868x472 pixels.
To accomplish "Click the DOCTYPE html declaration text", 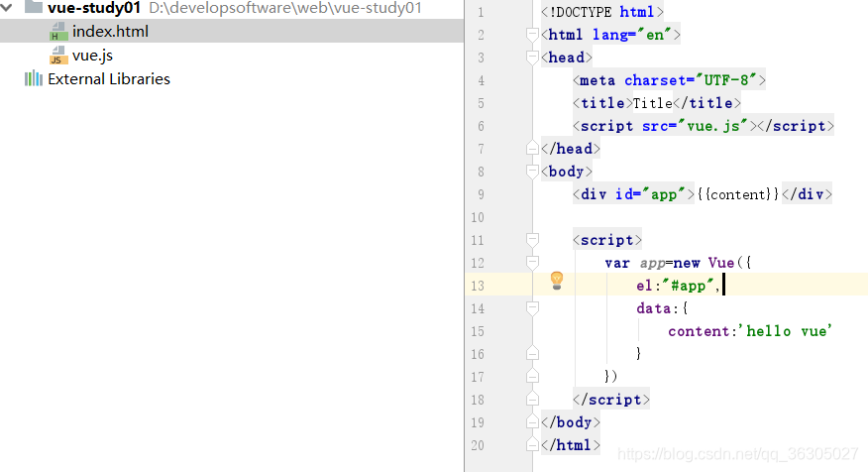I will [x=602, y=12].
